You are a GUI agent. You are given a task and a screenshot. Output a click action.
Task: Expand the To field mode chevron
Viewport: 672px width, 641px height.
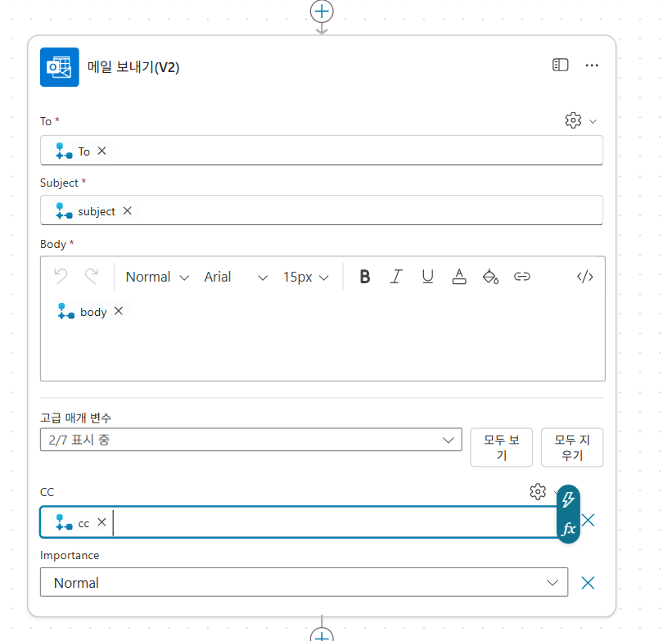593,121
